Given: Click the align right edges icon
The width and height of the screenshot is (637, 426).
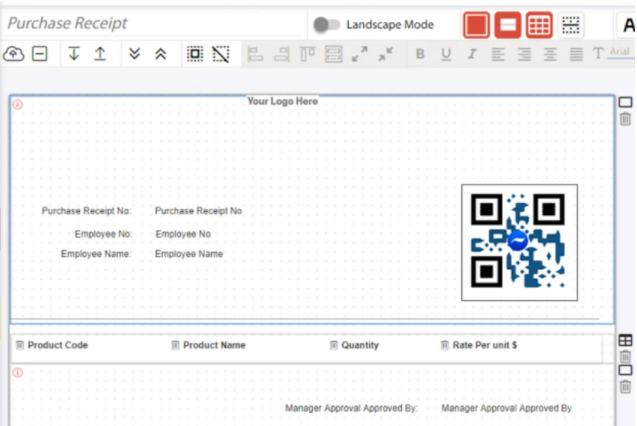Looking at the screenshot, I should click(281, 54).
